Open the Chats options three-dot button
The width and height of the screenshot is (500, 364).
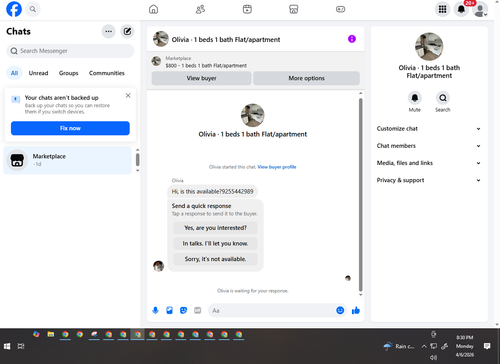click(108, 31)
